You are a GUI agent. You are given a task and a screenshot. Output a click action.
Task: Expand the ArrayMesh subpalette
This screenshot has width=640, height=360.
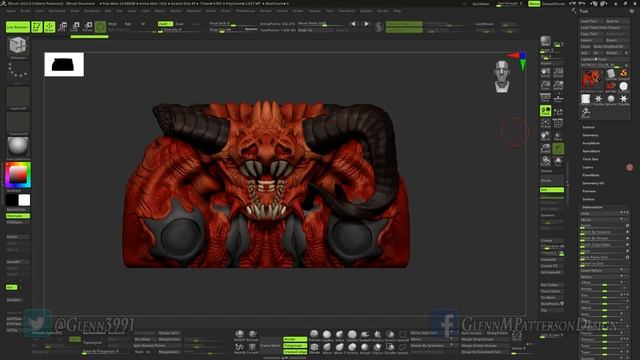point(591,143)
